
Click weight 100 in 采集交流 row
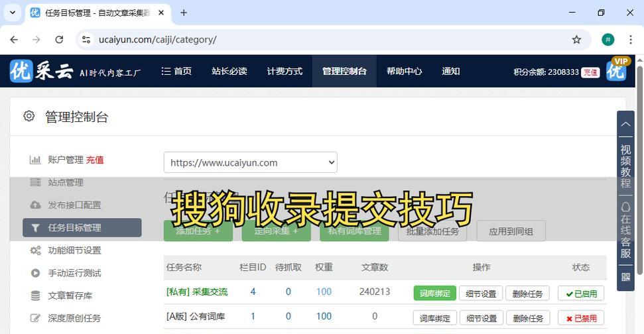click(x=324, y=292)
